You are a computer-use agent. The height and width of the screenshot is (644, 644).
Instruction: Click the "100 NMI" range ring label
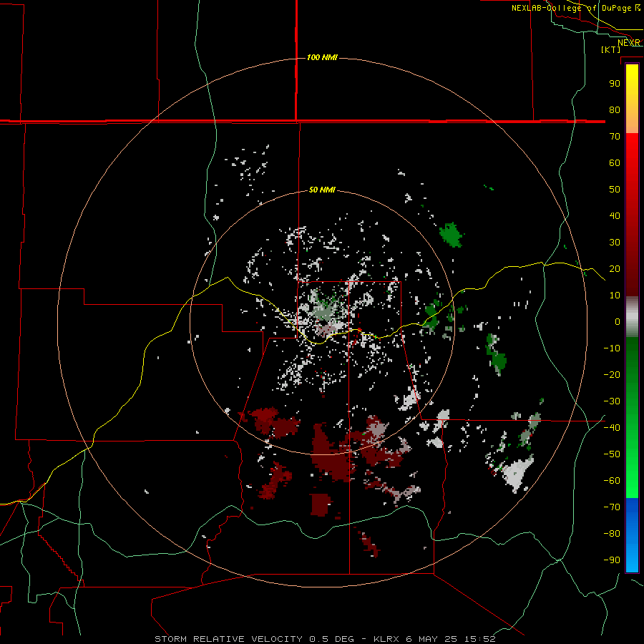[322, 57]
